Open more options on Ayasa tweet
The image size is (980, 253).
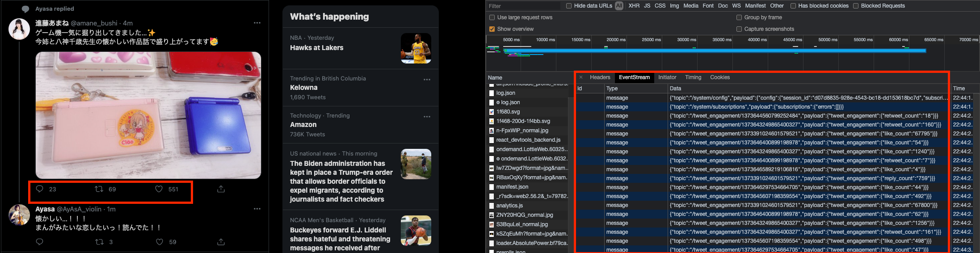(257, 209)
